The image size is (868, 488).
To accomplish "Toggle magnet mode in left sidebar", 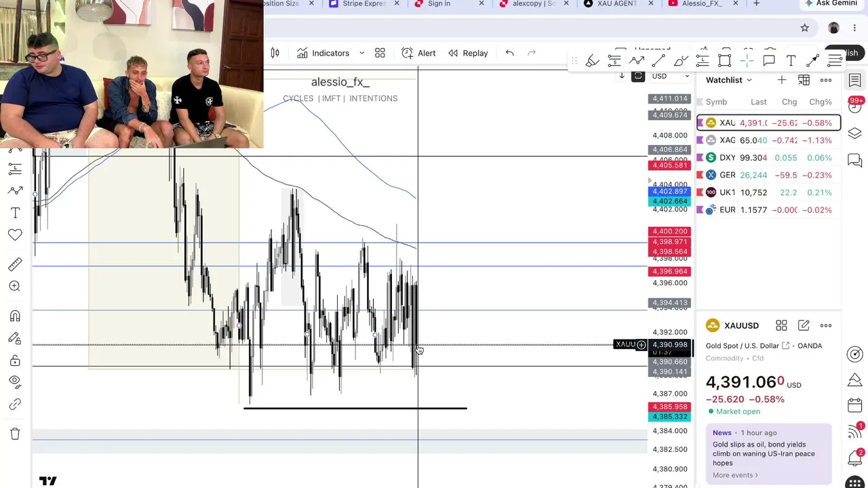I will (x=15, y=316).
